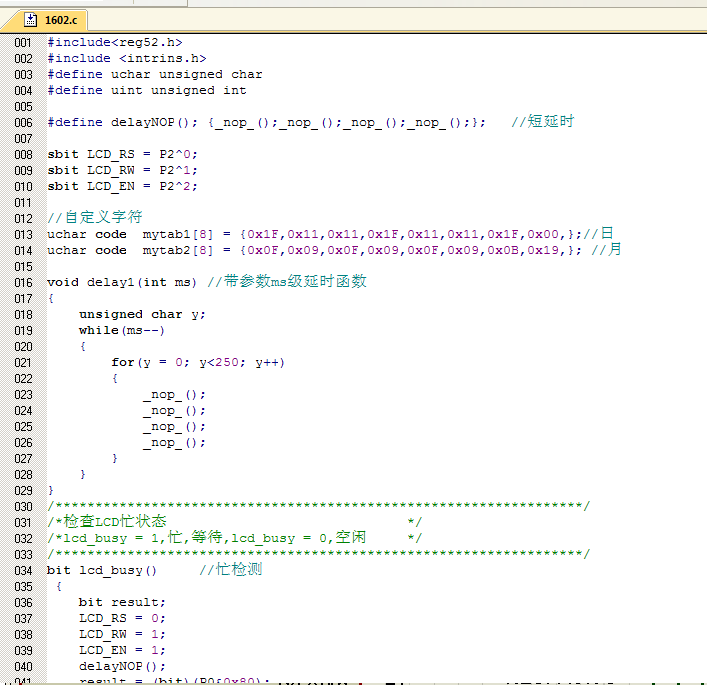Click the #include <intrins.h> line
The width and height of the screenshot is (707, 685).
(x=127, y=58)
